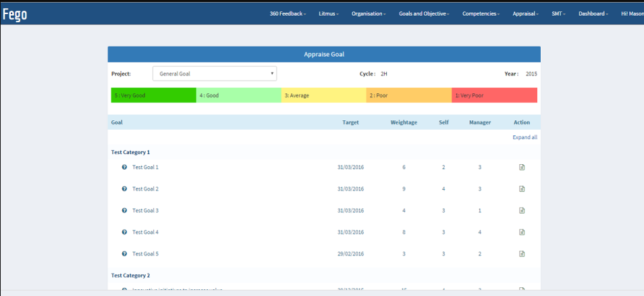644x296 pixels.
Task: Open the Project dropdown showing General Goal
Action: pos(214,74)
